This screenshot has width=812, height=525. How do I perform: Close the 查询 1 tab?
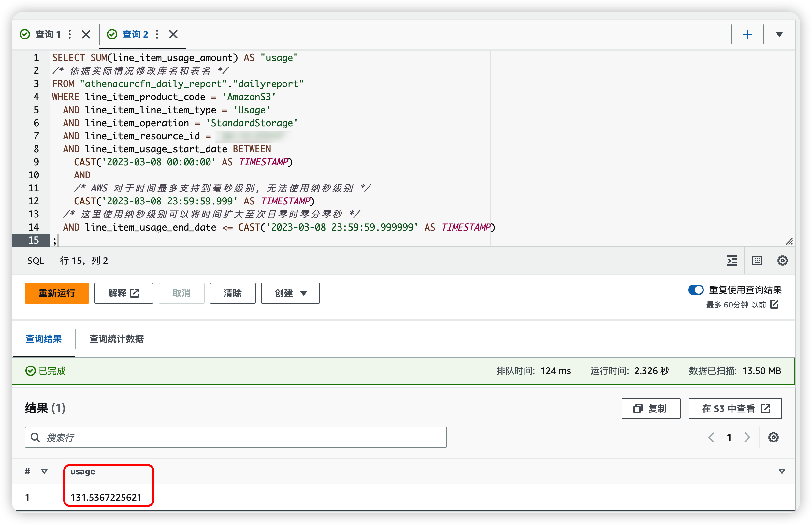[86, 34]
